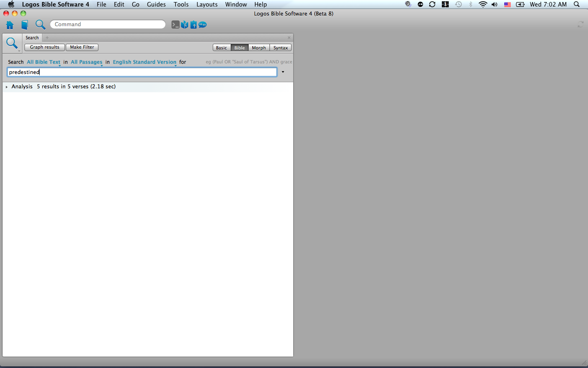Viewport: 588px width, 368px height.
Task: Open the Guides menu
Action: click(156, 4)
